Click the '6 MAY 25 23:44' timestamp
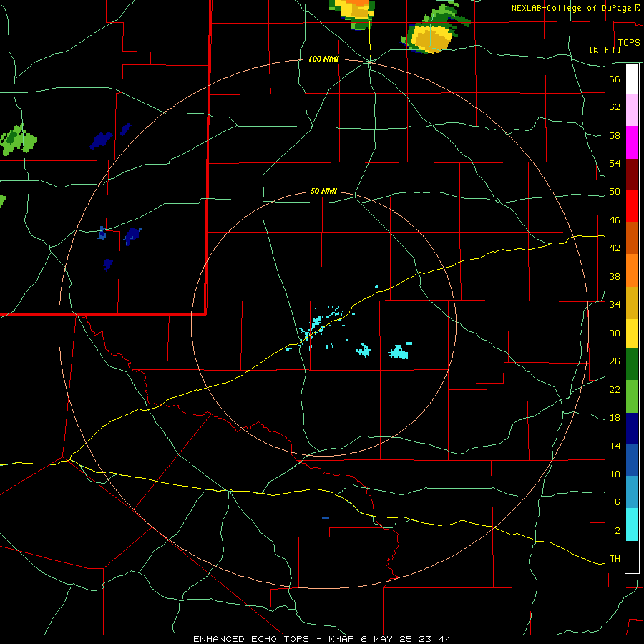The height and width of the screenshot is (644, 644). [406, 639]
